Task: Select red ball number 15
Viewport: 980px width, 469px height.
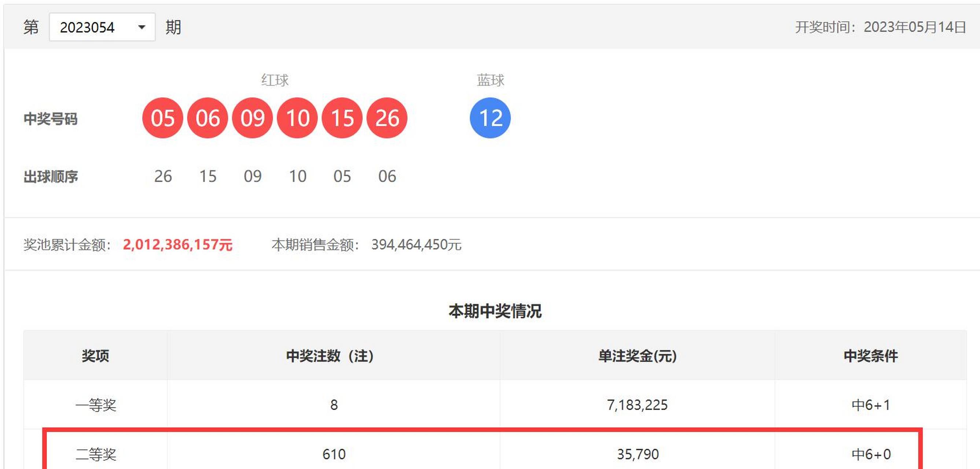Action: click(342, 118)
